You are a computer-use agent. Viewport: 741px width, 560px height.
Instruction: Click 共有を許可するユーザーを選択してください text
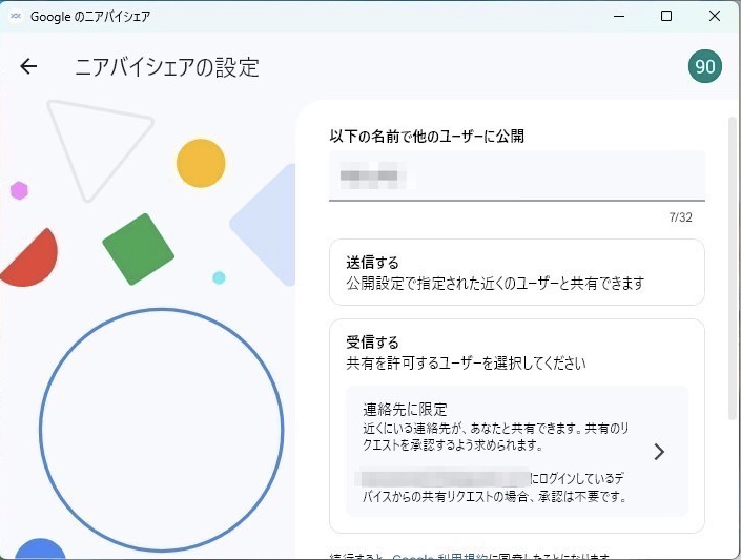(x=466, y=363)
